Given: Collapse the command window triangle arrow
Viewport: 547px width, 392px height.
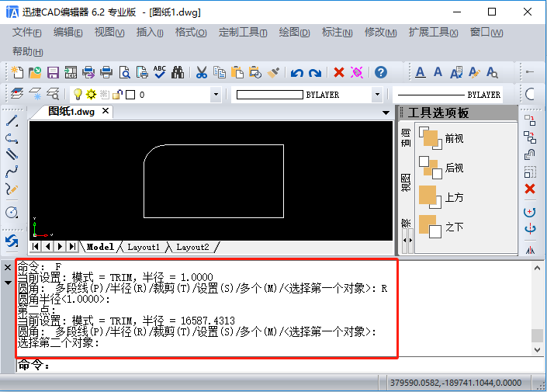Looking at the screenshot, I should (8, 283).
